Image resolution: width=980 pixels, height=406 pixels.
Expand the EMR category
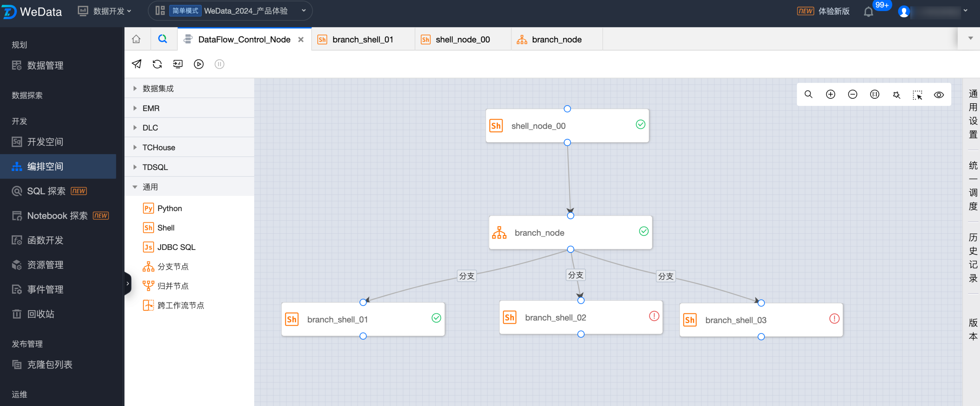[151, 108]
